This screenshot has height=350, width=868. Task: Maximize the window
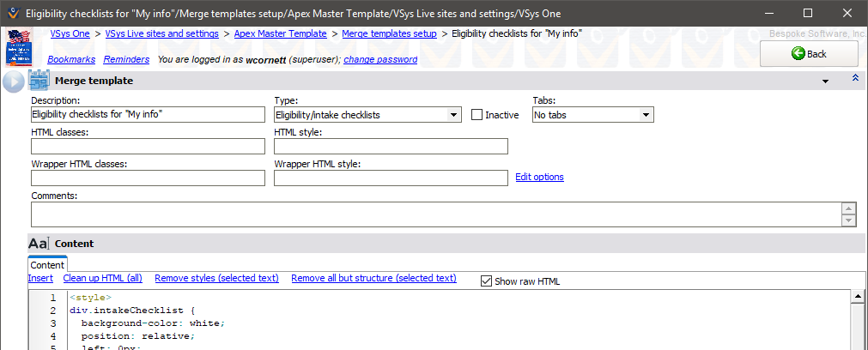tap(807, 14)
